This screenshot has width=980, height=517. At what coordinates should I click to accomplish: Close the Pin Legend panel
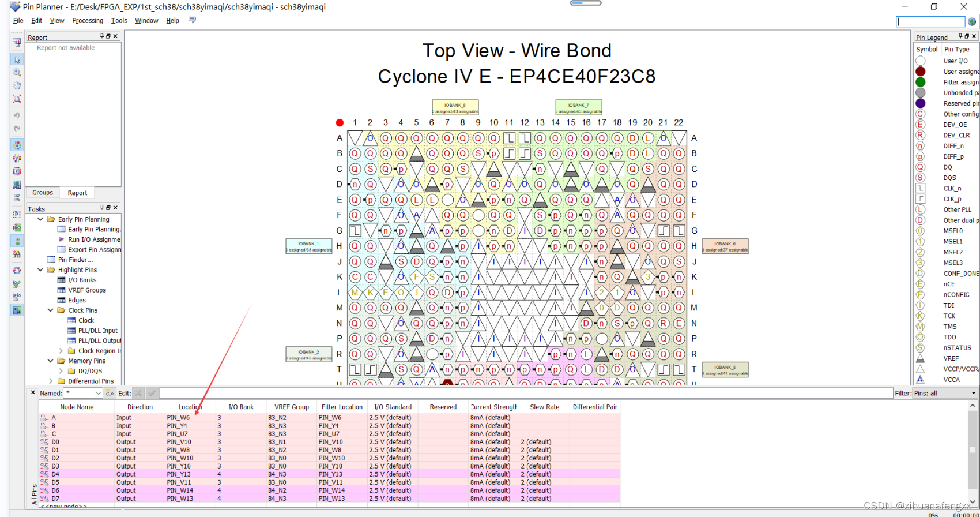coord(974,36)
